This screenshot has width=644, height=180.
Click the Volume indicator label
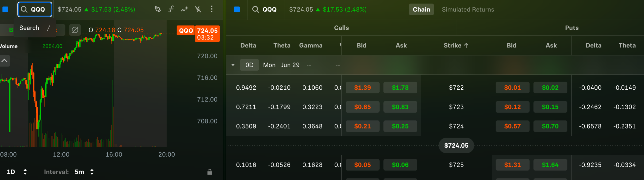click(9, 46)
